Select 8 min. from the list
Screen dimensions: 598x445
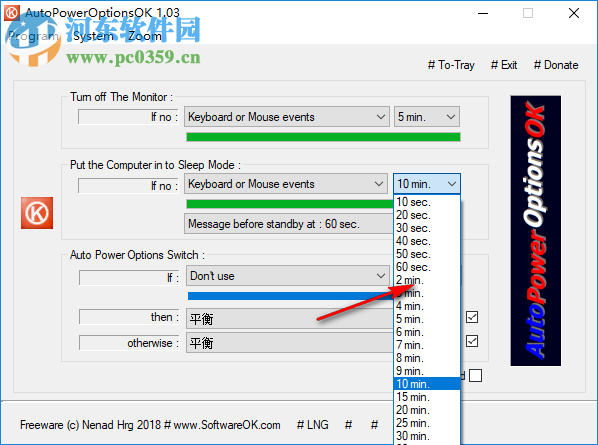[427, 358]
